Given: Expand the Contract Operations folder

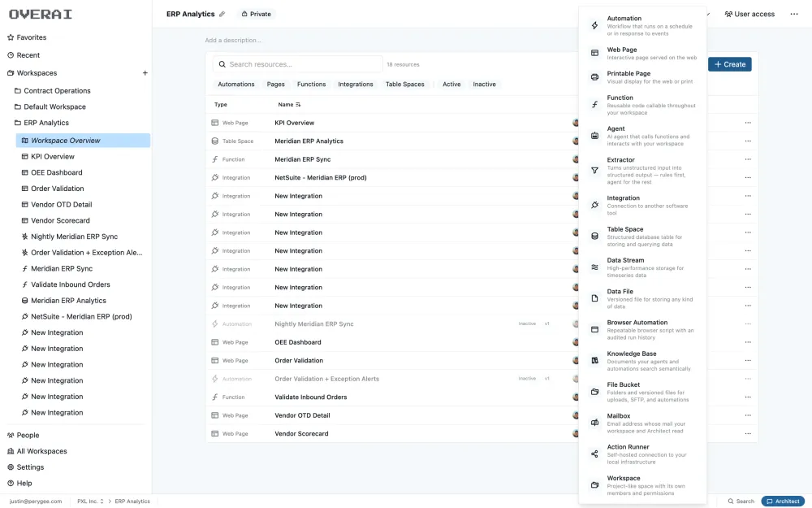Looking at the screenshot, I should click(52, 91).
